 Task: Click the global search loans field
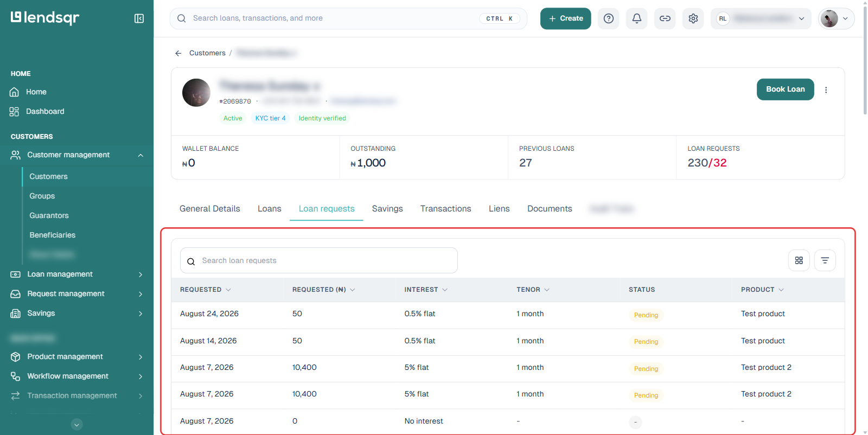[x=348, y=18]
